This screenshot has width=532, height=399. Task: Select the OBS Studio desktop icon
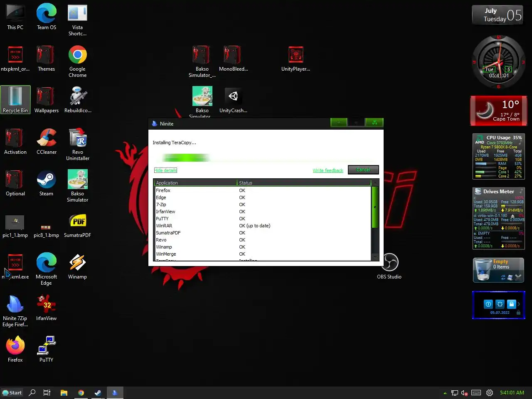pyautogui.click(x=389, y=266)
